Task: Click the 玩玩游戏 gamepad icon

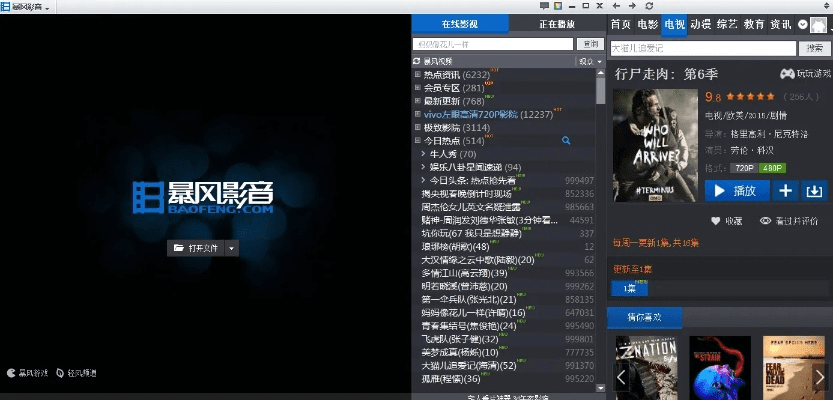Action: pyautogui.click(x=787, y=75)
